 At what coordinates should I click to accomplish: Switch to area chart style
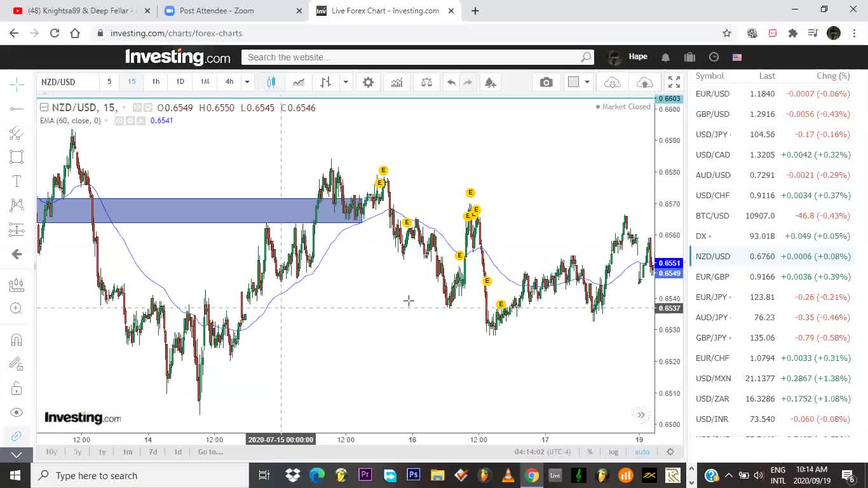[x=298, y=82]
